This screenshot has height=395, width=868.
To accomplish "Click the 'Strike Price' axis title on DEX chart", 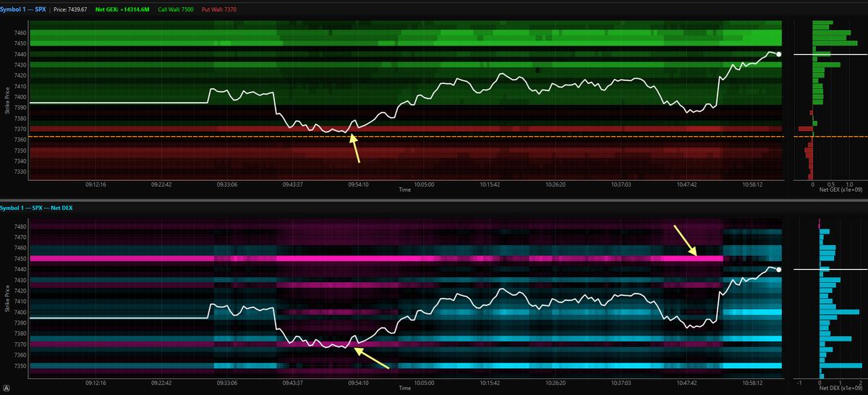I will pos(7,300).
